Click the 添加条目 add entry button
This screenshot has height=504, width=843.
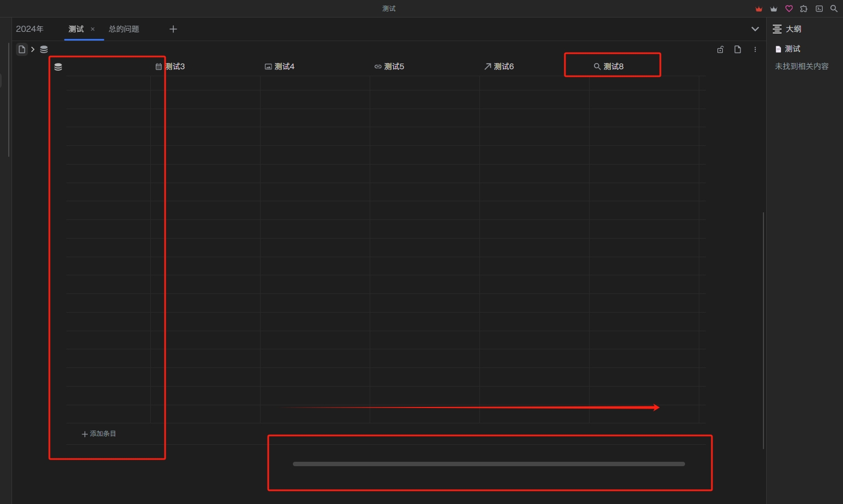99,434
